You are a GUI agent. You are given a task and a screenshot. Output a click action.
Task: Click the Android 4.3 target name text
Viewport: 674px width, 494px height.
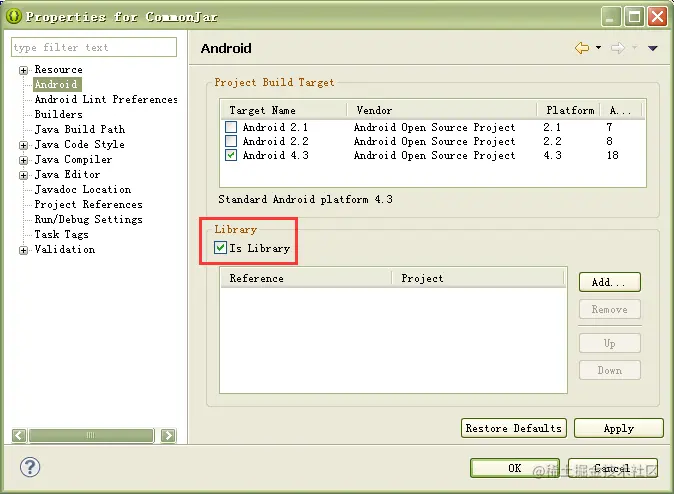276,155
